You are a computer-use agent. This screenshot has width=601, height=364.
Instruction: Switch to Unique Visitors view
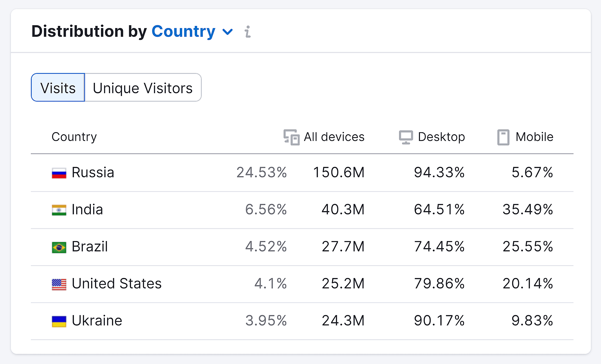(143, 88)
